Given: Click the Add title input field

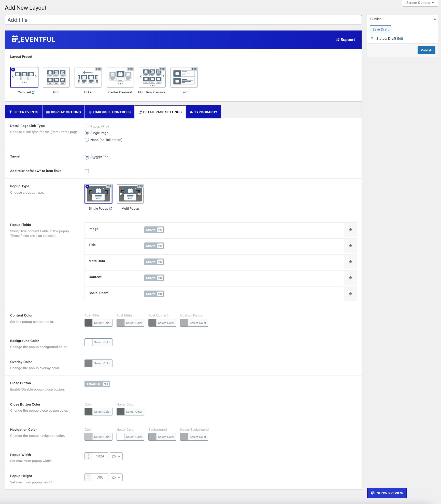Looking at the screenshot, I should pos(183,20).
